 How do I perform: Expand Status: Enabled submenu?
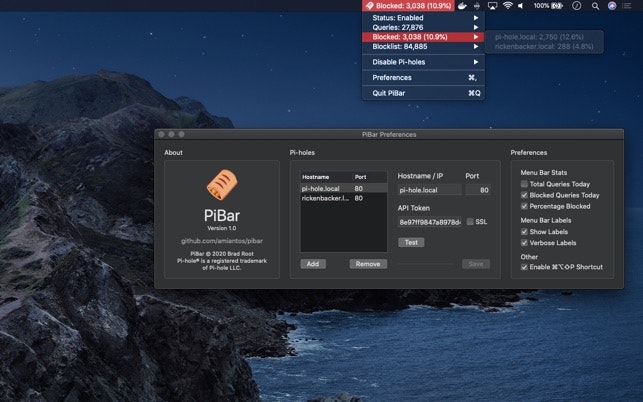[423, 18]
